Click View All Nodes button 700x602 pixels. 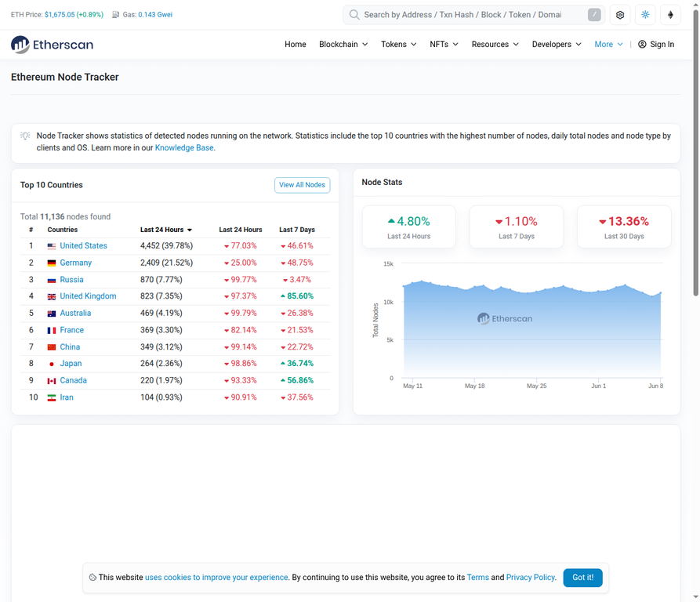point(303,185)
